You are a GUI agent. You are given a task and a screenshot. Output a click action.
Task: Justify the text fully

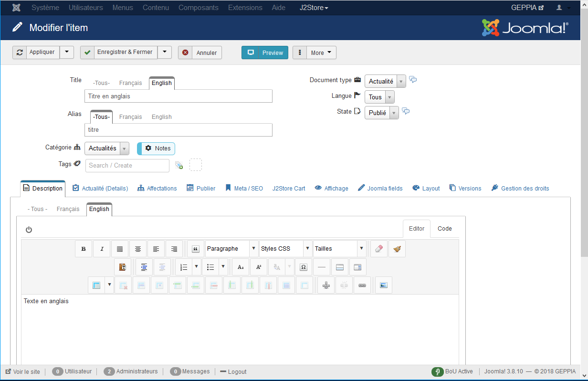(120, 249)
